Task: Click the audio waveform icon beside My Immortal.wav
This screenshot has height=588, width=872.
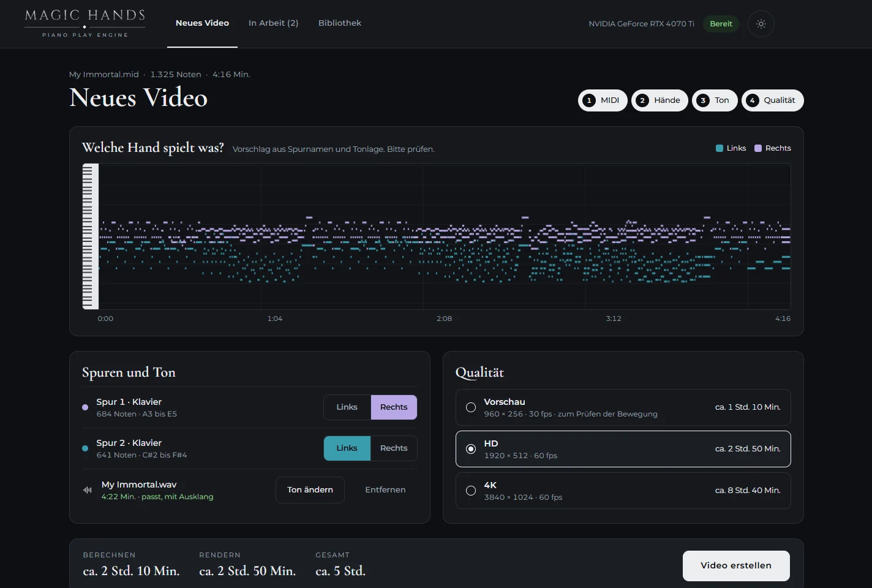Action: (x=88, y=490)
